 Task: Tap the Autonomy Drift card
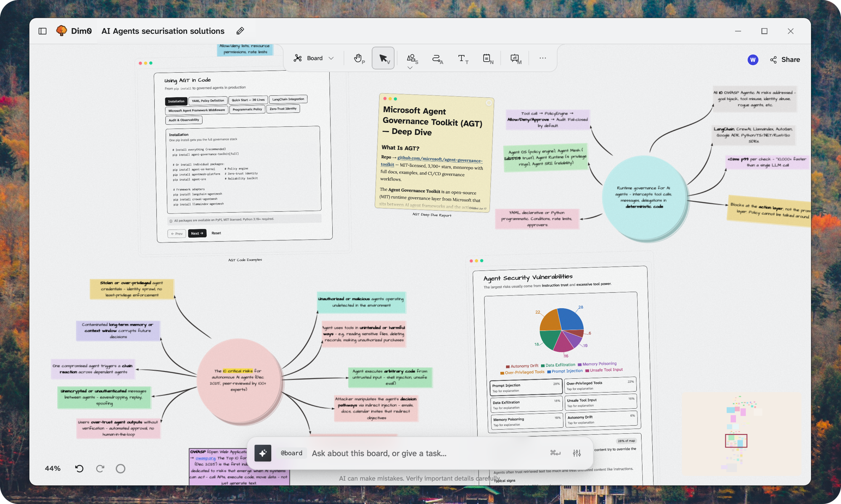pos(601,419)
